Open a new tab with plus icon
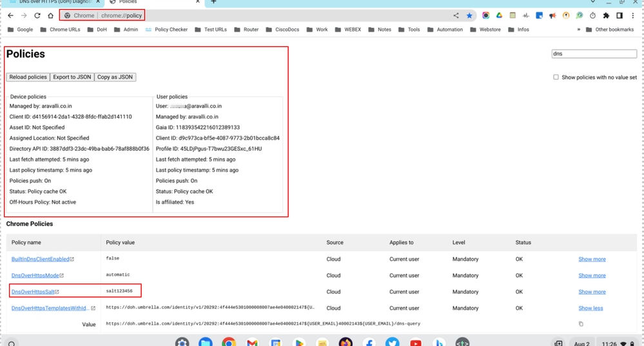The image size is (644, 346). (x=213, y=2)
